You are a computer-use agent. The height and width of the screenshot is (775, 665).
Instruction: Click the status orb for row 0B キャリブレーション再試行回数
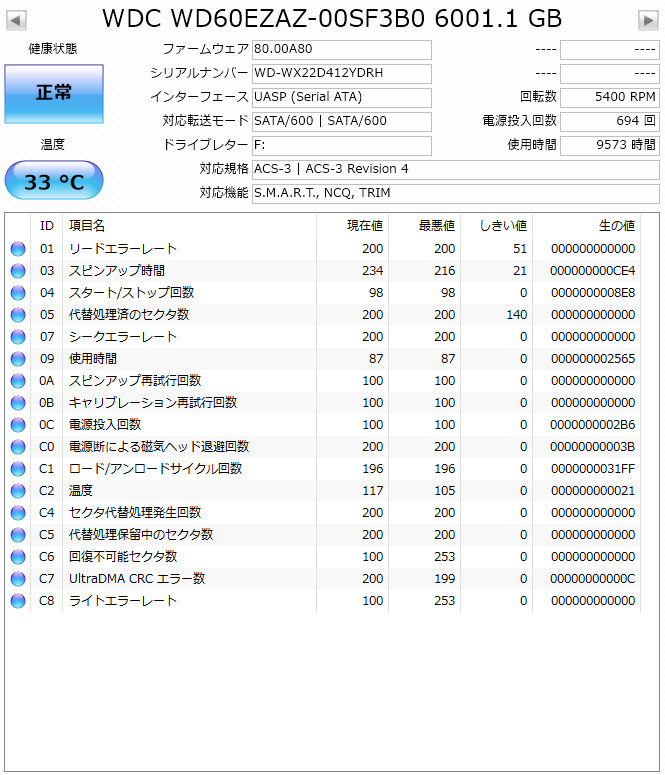[x=18, y=403]
